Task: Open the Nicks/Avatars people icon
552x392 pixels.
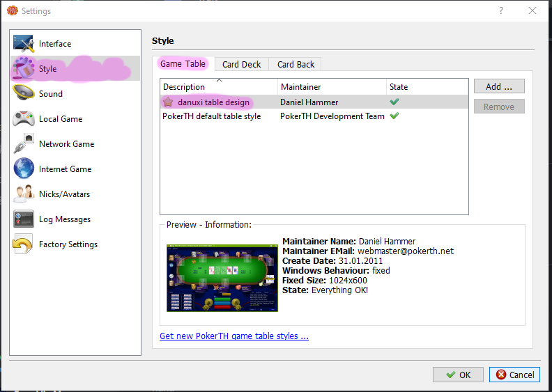Action: [x=24, y=194]
